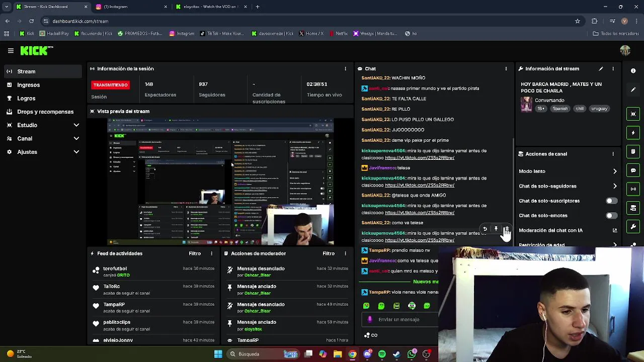Click the 18+ stream tag
The width and height of the screenshot is (644, 362).
tap(541, 109)
